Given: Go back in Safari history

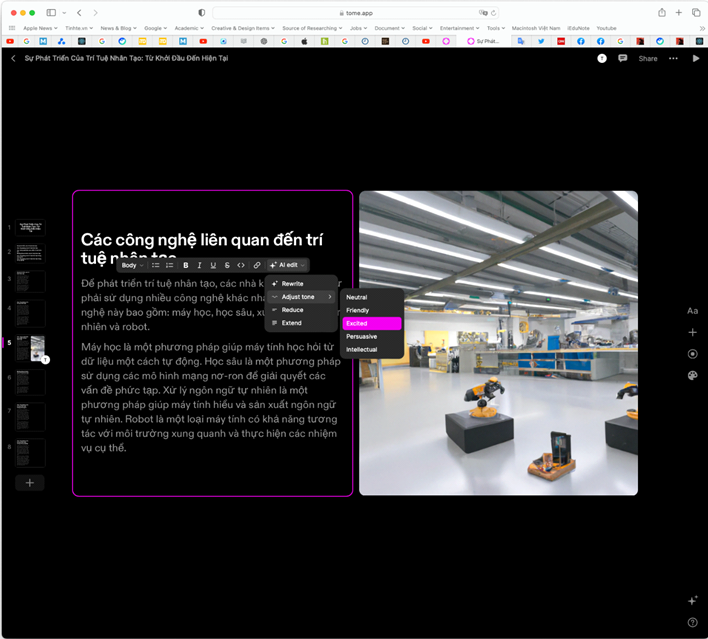Looking at the screenshot, I should pyautogui.click(x=79, y=13).
